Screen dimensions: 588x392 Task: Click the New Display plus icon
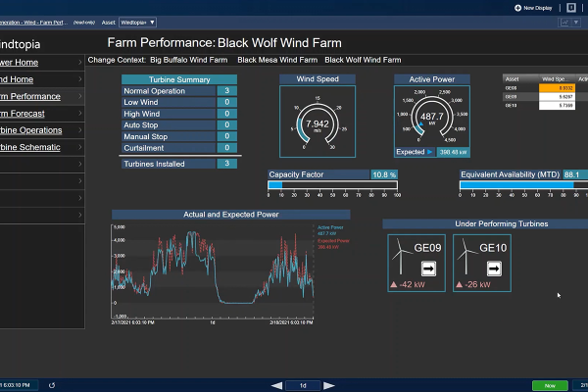pyautogui.click(x=517, y=7)
